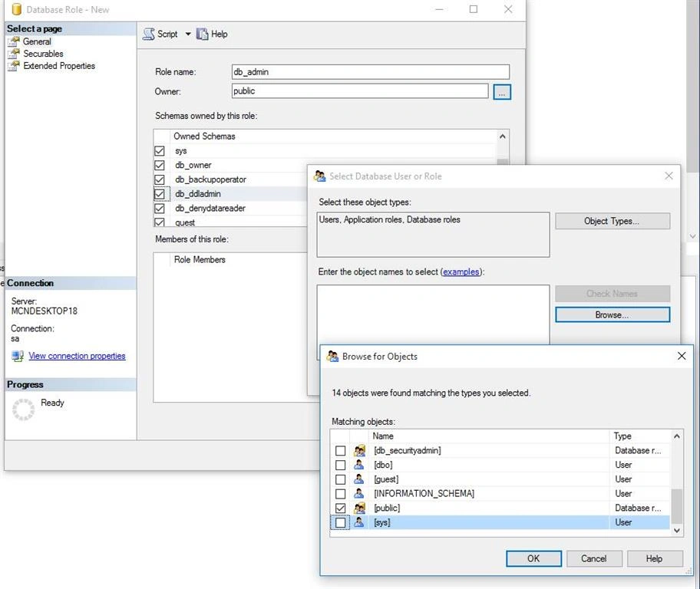This screenshot has height=589, width=700.
Task: Click the Role name input field
Action: [x=371, y=72]
